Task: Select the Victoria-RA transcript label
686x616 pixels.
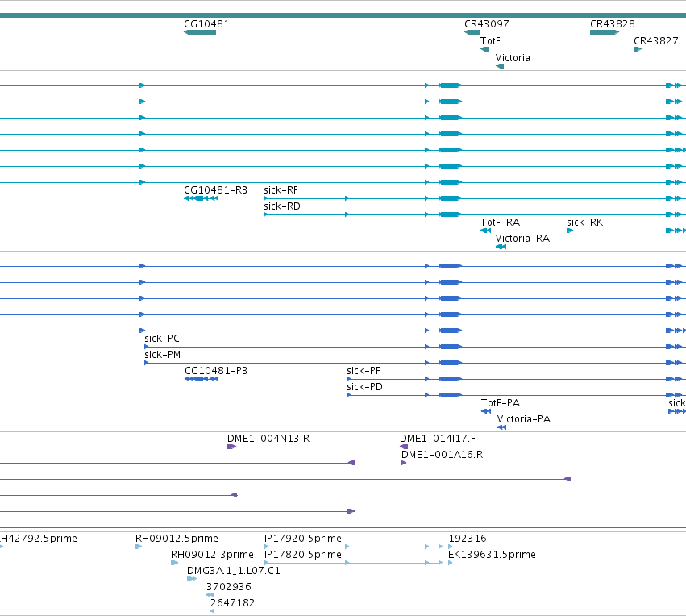Action: tap(522, 239)
